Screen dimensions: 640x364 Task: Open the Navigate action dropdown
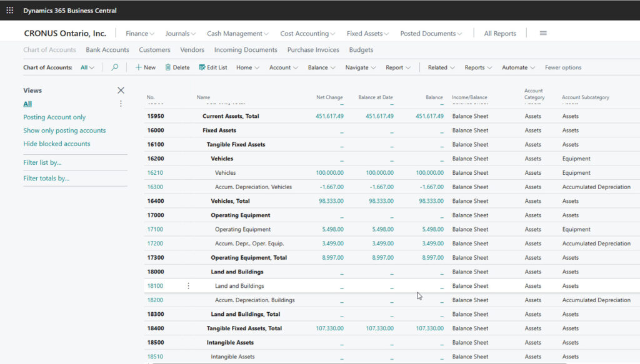tap(361, 67)
